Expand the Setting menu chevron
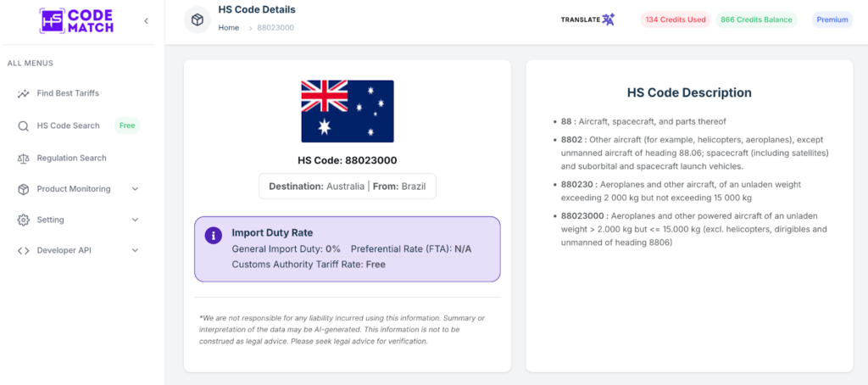The width and height of the screenshot is (868, 385). point(135,220)
